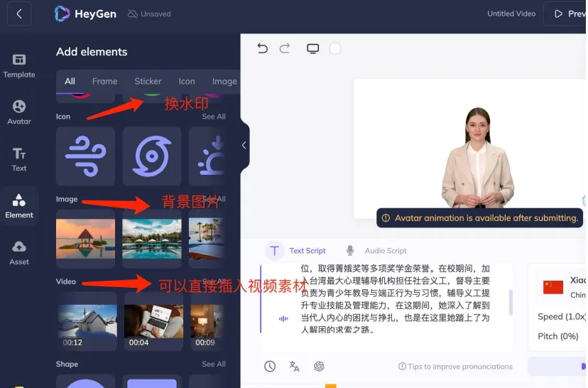588x388 pixels.
Task: See all Shape elements
Action: click(x=214, y=364)
